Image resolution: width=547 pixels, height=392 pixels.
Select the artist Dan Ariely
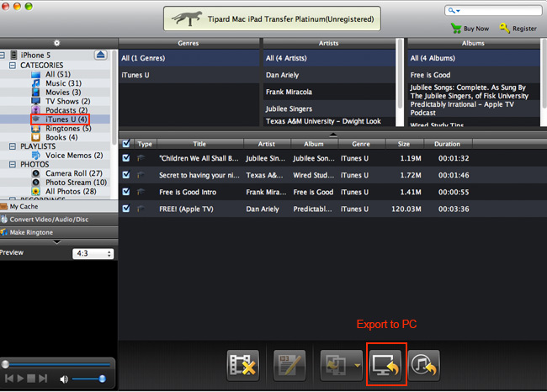pyautogui.click(x=329, y=75)
